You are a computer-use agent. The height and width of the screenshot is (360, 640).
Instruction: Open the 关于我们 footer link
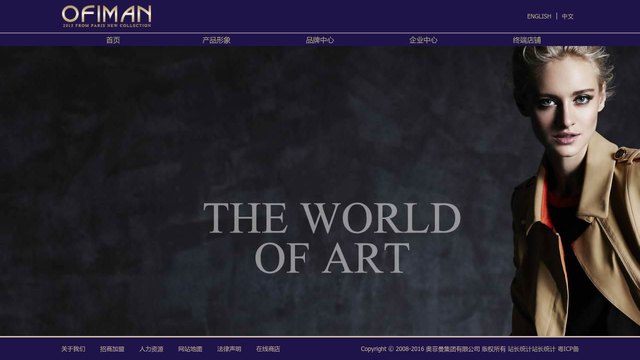[x=73, y=349]
